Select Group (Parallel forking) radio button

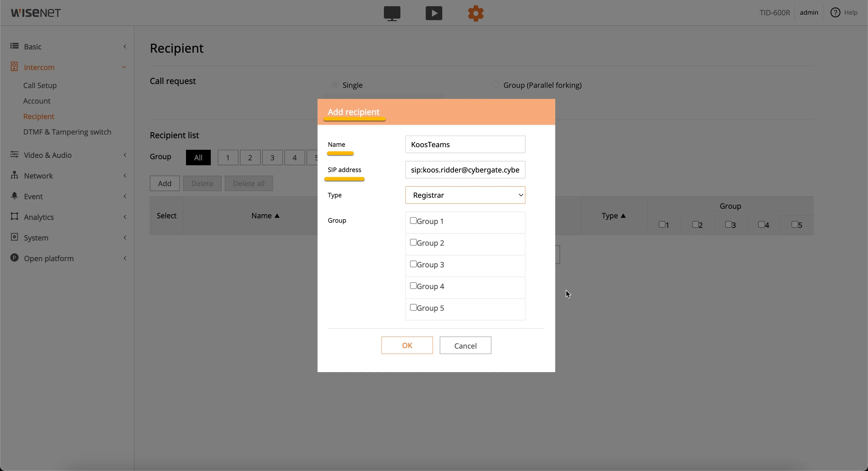pyautogui.click(x=495, y=85)
